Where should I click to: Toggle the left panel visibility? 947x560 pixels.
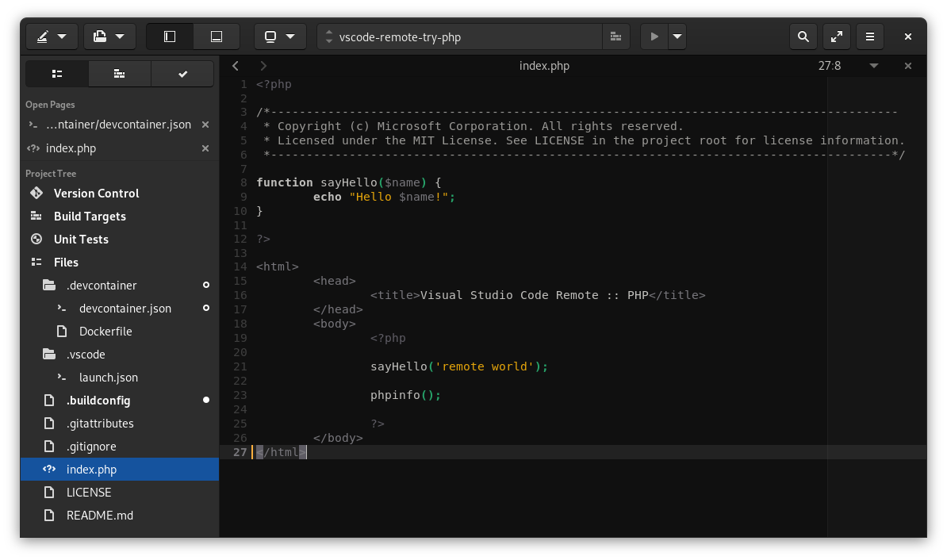[169, 36]
